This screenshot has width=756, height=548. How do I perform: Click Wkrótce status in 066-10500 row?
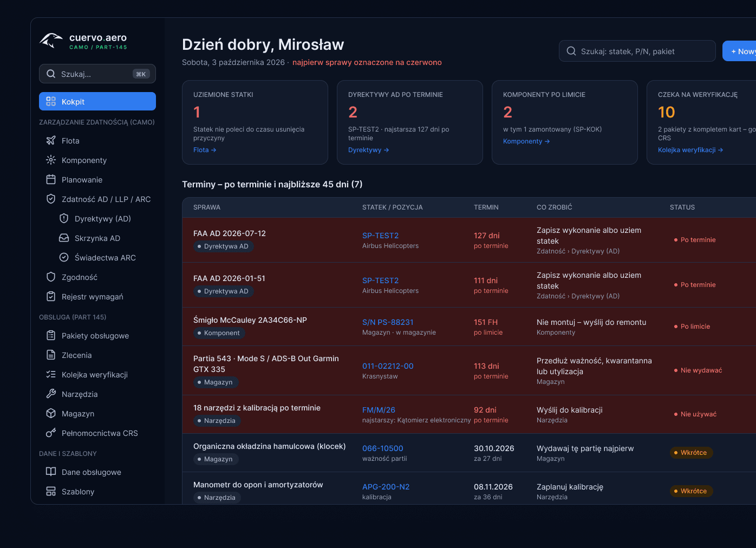click(692, 453)
